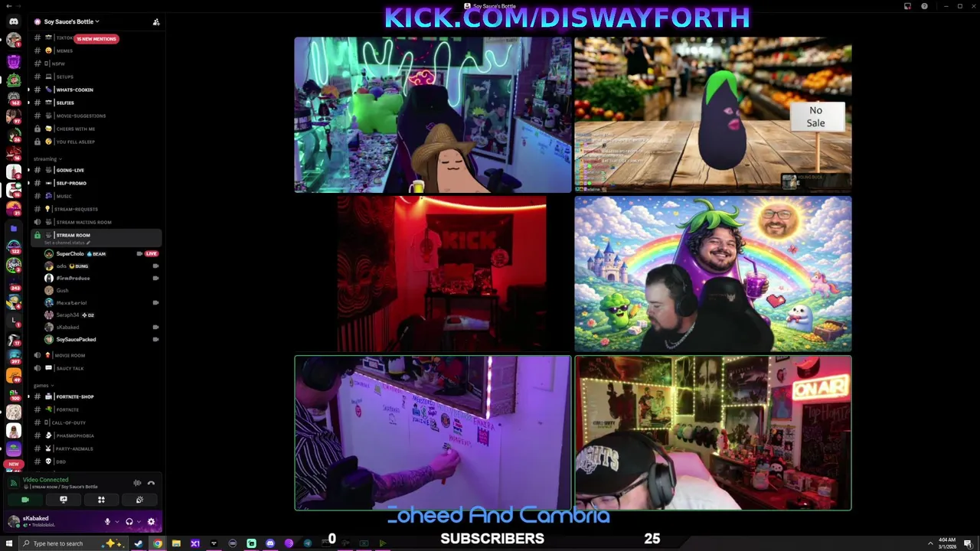Screen dimensions: 980x551
Task: Share your screen button
Action: (64, 500)
